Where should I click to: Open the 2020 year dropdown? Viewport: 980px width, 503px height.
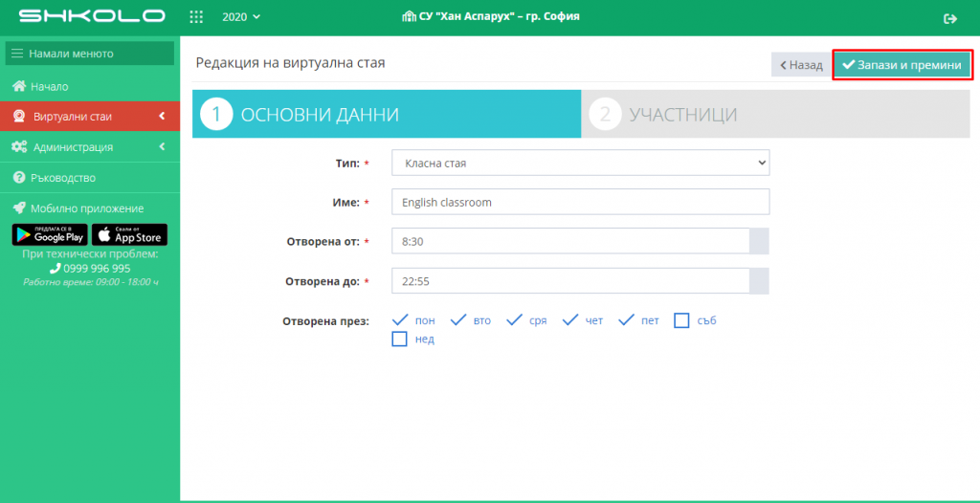coord(240,17)
